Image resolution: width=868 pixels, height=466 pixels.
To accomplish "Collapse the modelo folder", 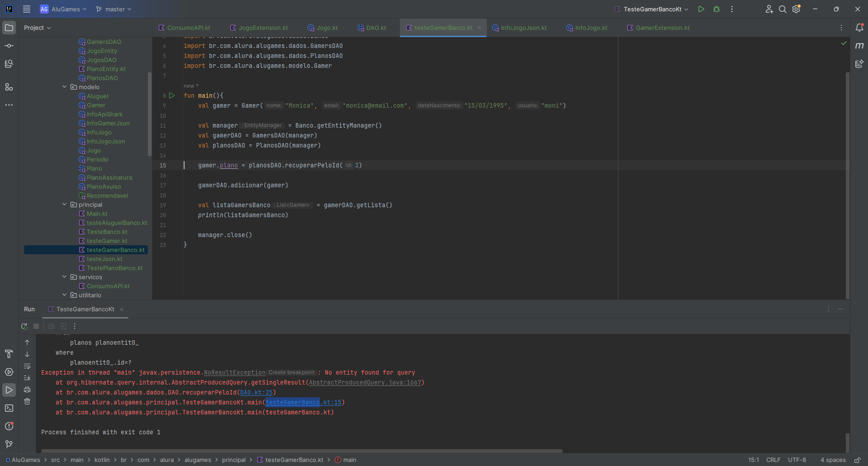I will click(x=65, y=87).
